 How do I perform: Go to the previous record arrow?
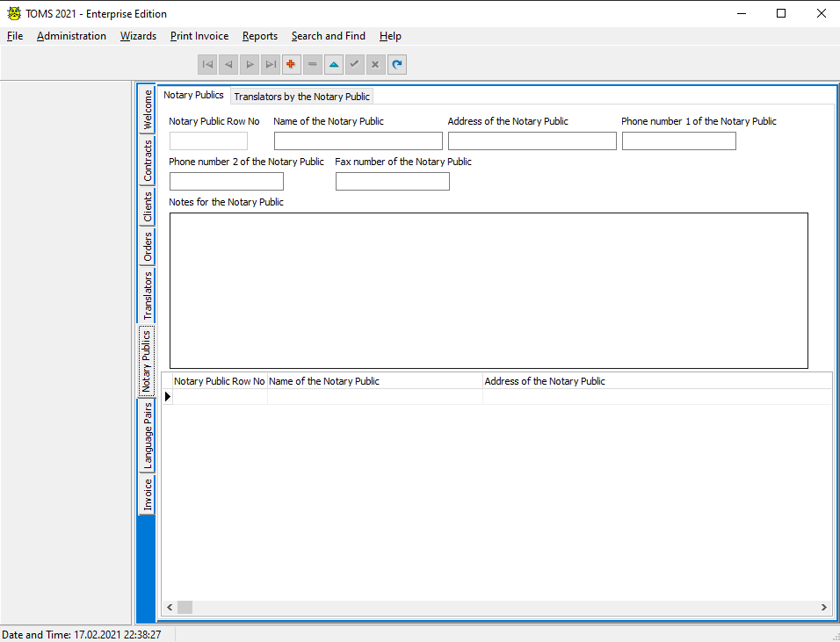pos(228,64)
